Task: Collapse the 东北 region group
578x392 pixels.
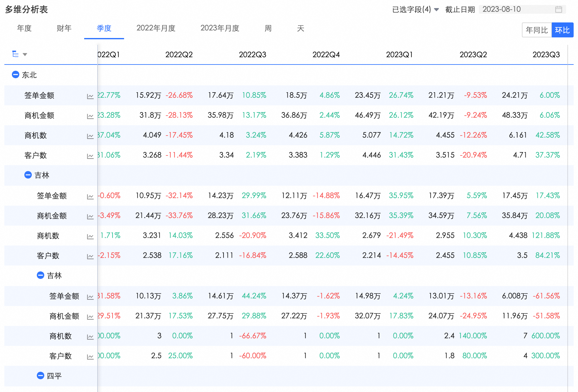Action: 16,75
